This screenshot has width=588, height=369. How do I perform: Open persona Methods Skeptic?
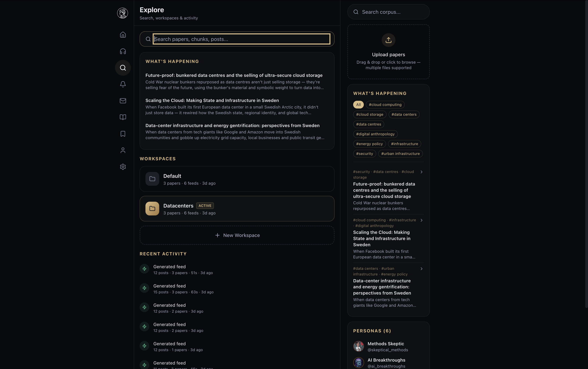(x=385, y=346)
